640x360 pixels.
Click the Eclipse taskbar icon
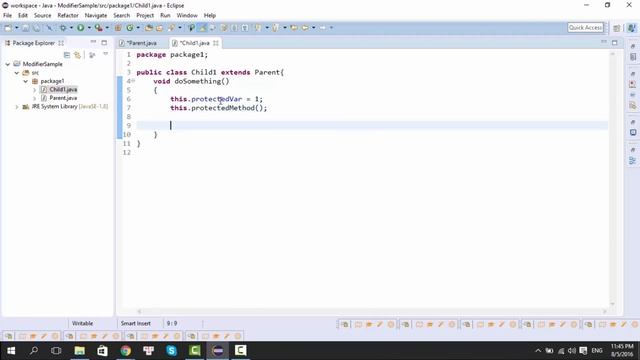click(x=218, y=351)
